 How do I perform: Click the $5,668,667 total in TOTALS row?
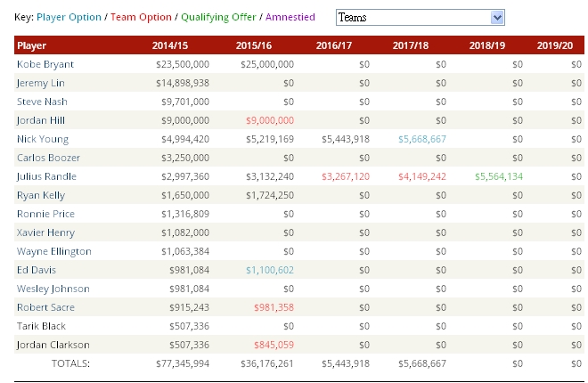(422, 363)
